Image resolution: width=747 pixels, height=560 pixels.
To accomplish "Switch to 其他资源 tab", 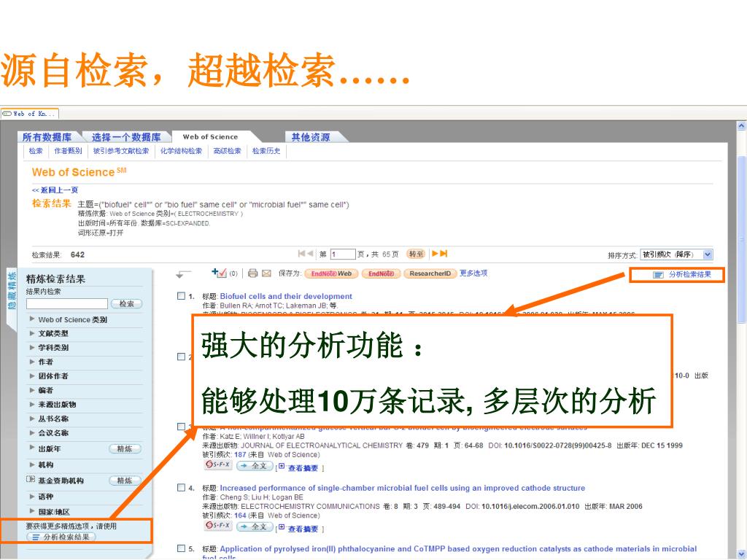I will 311,137.
